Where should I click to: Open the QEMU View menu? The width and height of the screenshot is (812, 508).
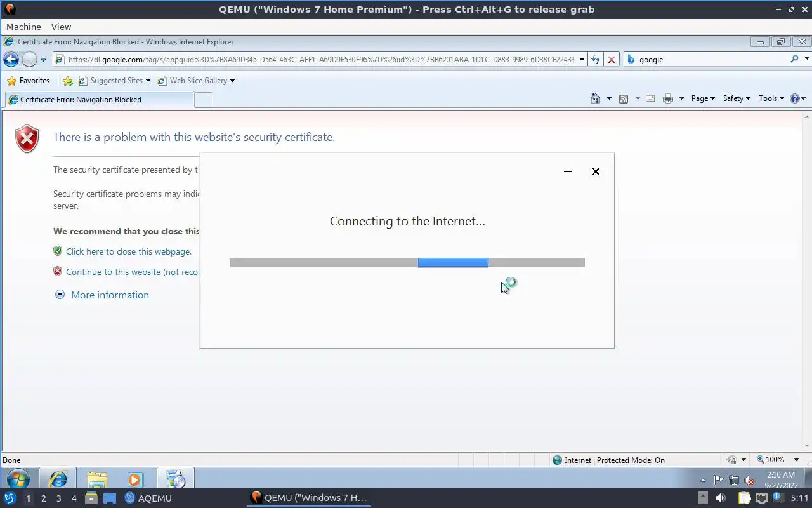[61, 27]
